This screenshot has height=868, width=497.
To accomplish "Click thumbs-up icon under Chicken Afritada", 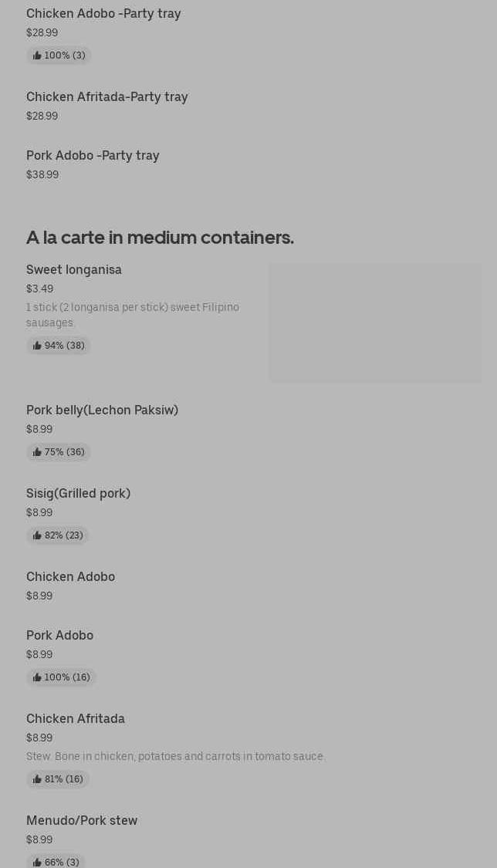I will 37,779.
